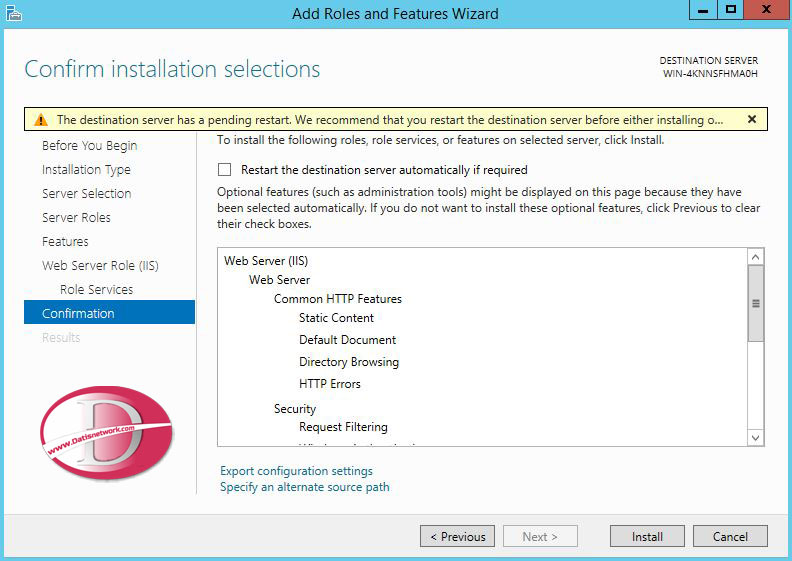The height and width of the screenshot is (561, 792).
Task: Select the Confirmation step
Action: [110, 313]
